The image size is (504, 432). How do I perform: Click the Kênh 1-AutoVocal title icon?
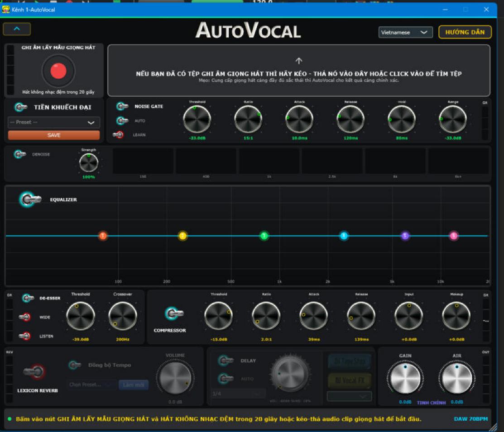[x=6, y=9]
